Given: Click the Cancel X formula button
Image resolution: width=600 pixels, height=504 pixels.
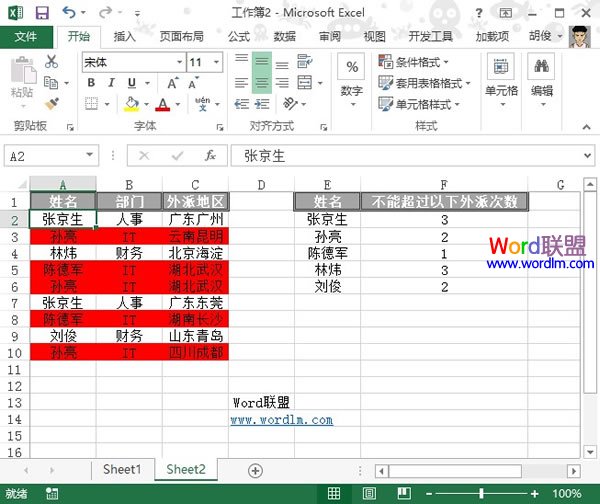Looking at the screenshot, I should pos(144,155).
